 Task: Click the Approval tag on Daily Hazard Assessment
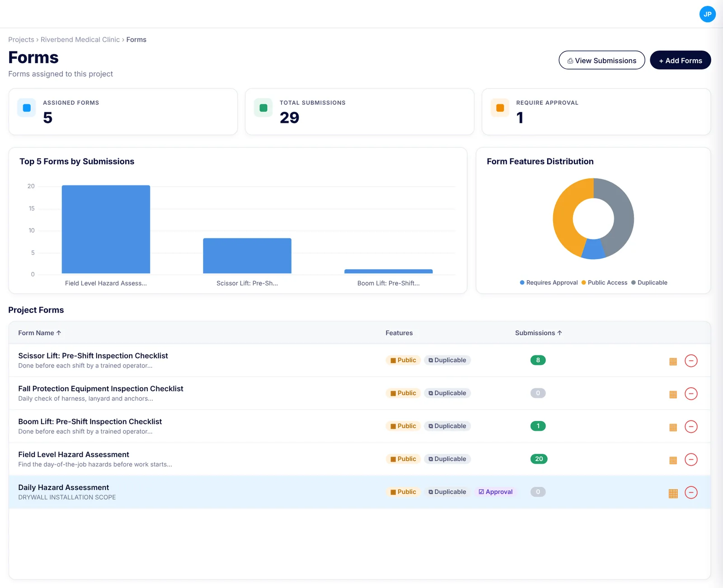click(496, 492)
